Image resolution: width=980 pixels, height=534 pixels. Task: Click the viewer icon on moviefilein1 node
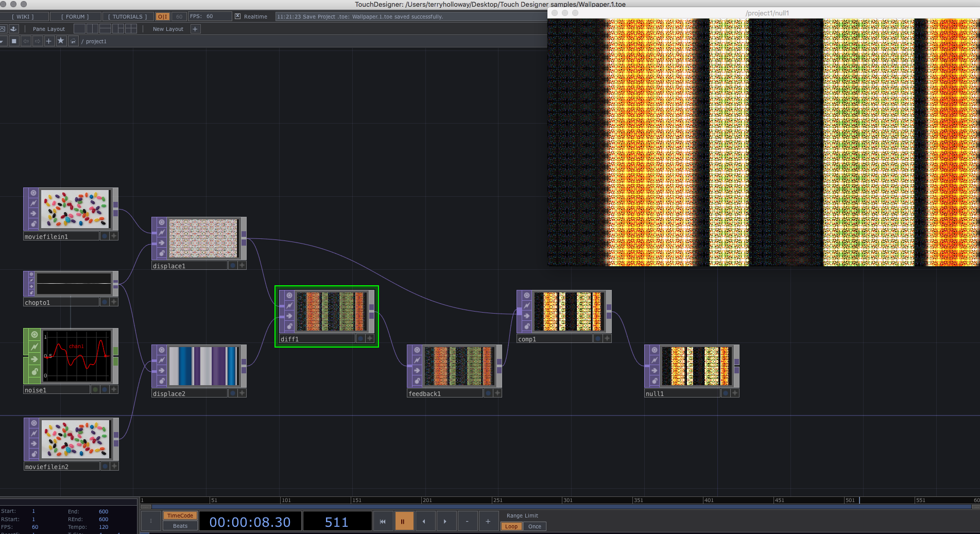[x=33, y=193]
